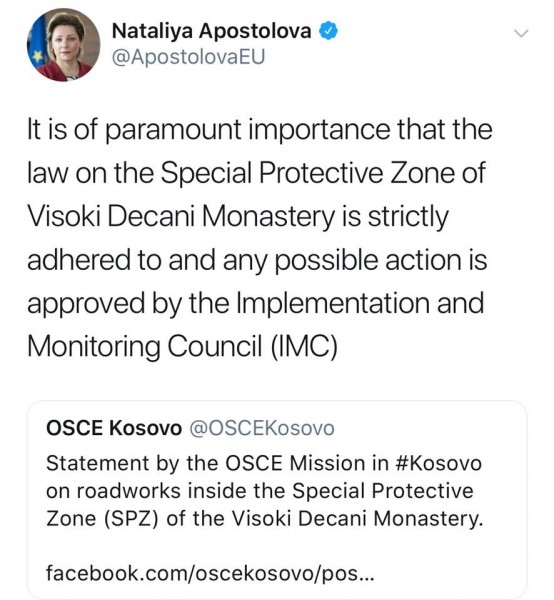Follow the facebook.com/oscekosovo link
The image size is (554, 600).
(210, 573)
